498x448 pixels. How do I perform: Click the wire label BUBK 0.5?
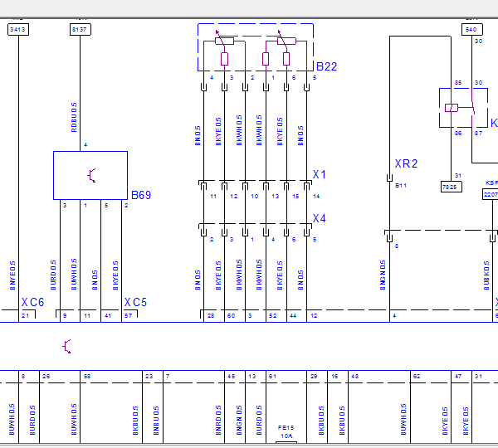[x=486, y=275]
